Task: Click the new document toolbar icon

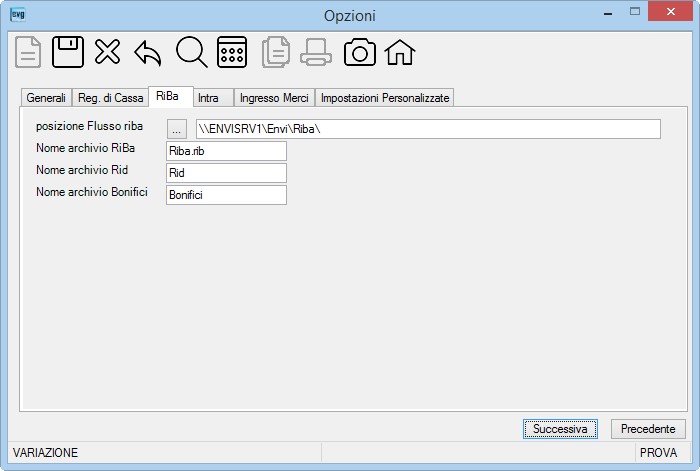Action: click(28, 52)
